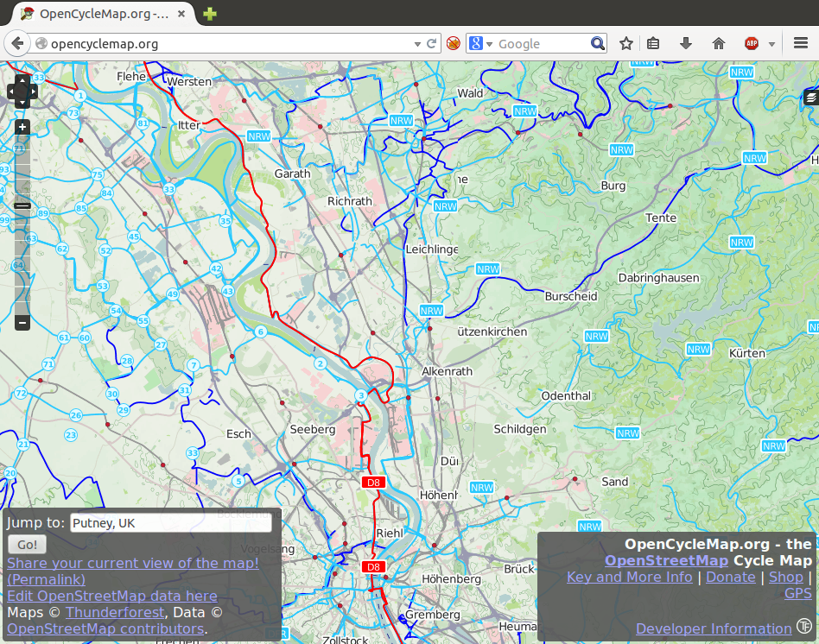Pan the map up with the arrow
Image resolution: width=819 pixels, height=644 pixels.
22,80
